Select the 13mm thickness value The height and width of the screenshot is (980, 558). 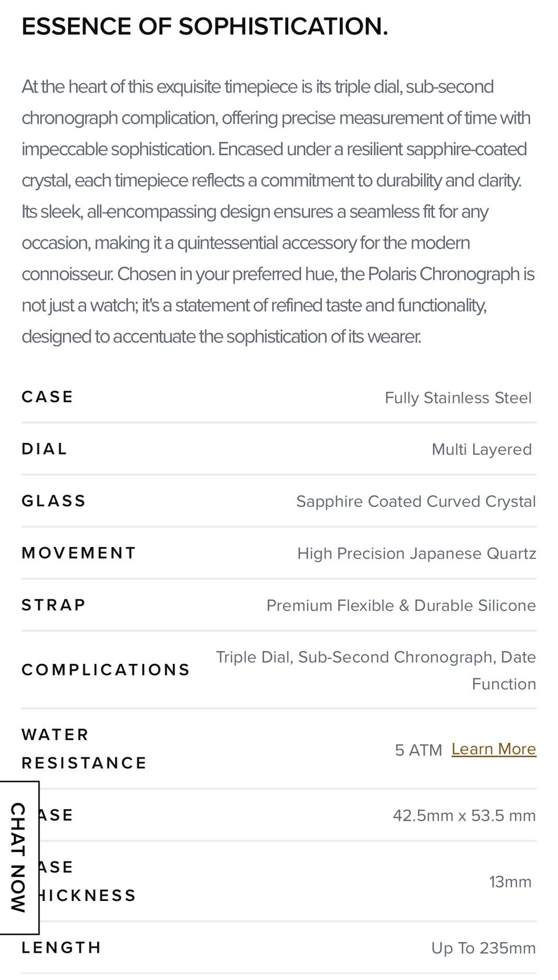coord(510,882)
